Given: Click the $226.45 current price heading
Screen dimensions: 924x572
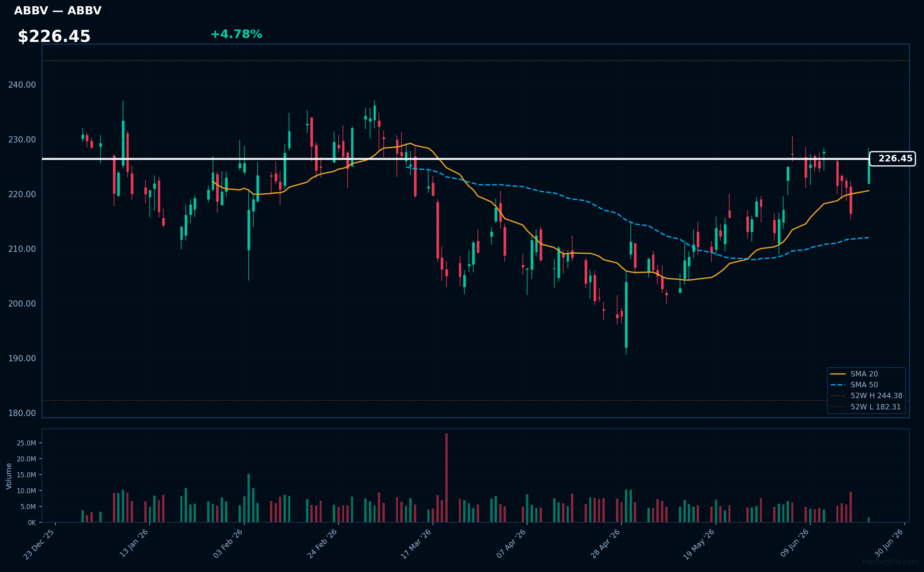Looking at the screenshot, I should click(54, 36).
